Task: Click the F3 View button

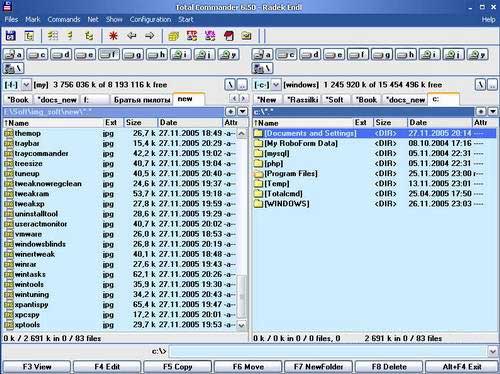Action: click(37, 367)
